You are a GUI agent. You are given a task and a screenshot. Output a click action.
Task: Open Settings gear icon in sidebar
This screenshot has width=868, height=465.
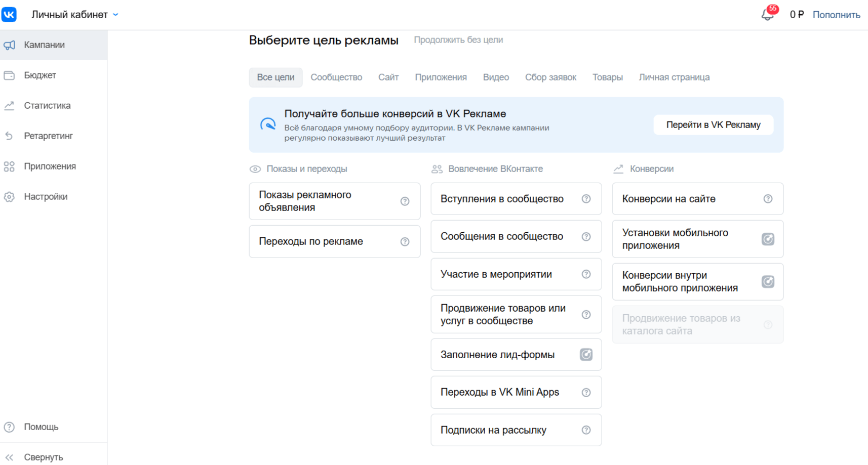[10, 197]
